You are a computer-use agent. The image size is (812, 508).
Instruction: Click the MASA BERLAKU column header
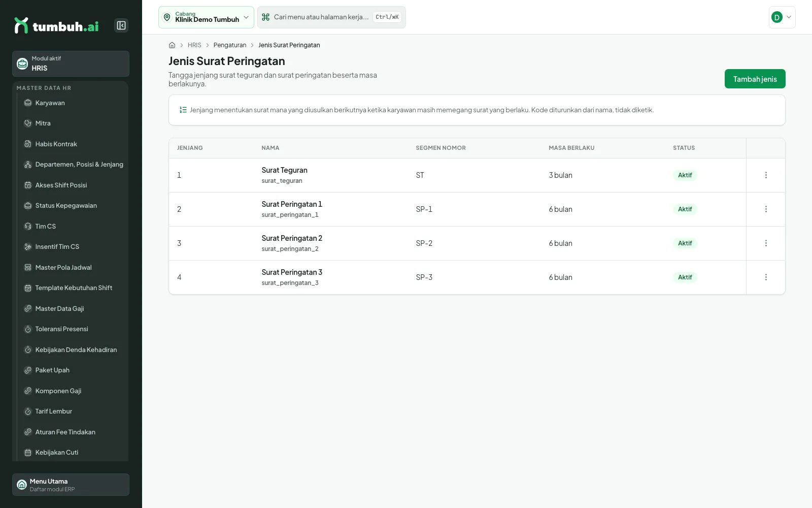pyautogui.click(x=571, y=148)
